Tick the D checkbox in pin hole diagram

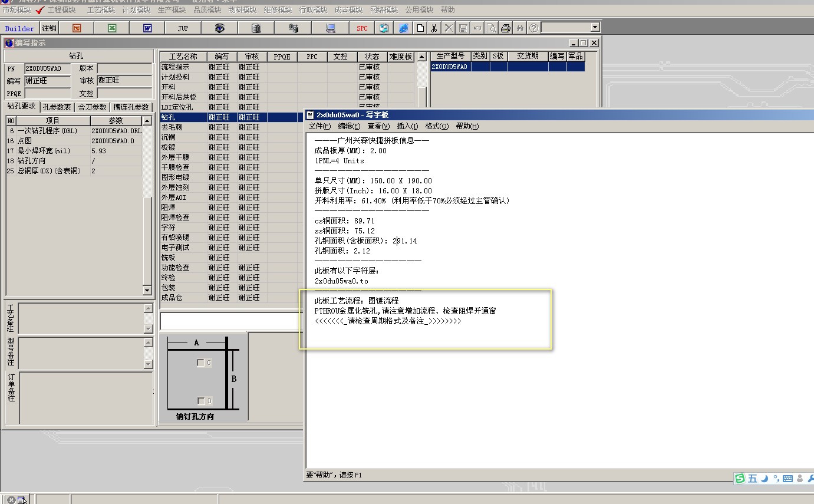click(200, 401)
